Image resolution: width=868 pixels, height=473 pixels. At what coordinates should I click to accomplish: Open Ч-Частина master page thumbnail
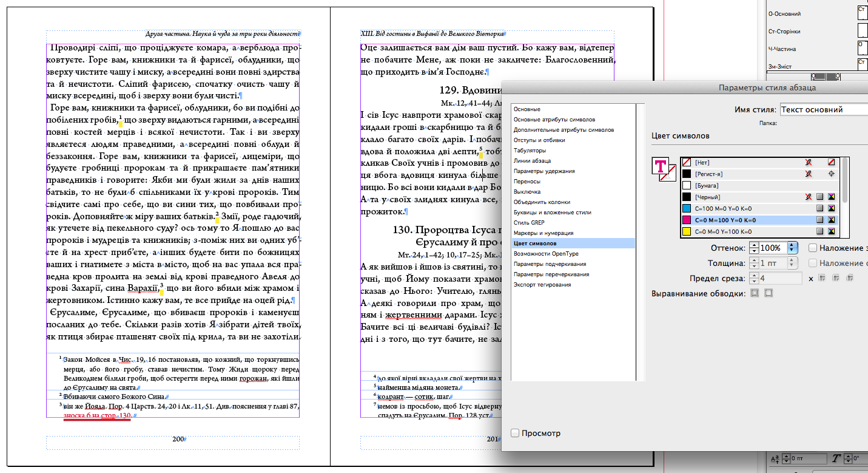click(x=862, y=48)
